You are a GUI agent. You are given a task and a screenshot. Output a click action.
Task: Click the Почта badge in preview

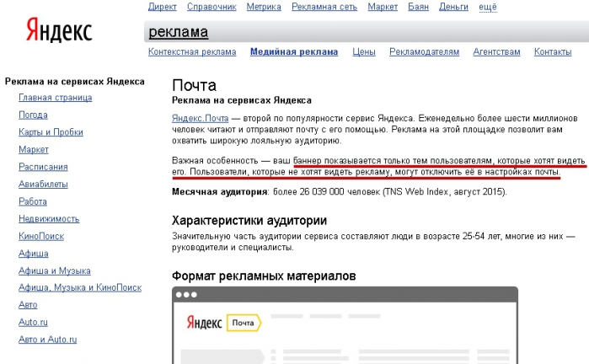(244, 323)
